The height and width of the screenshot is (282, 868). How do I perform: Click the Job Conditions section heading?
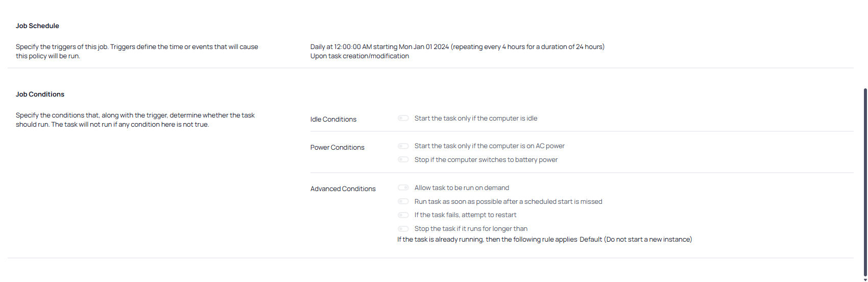point(40,95)
